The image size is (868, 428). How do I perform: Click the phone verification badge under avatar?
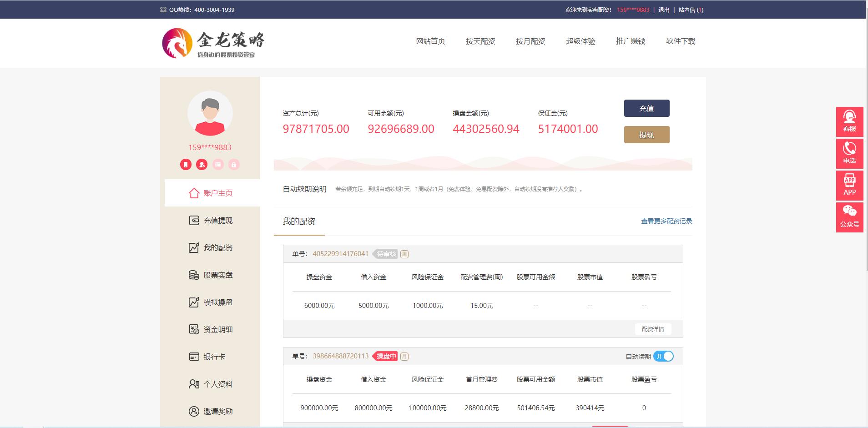186,165
